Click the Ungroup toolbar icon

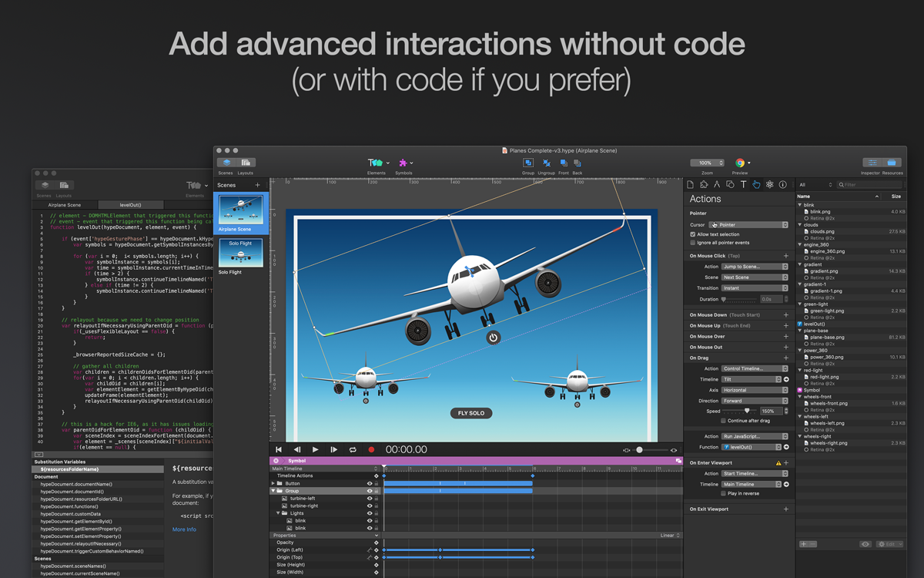click(x=547, y=163)
